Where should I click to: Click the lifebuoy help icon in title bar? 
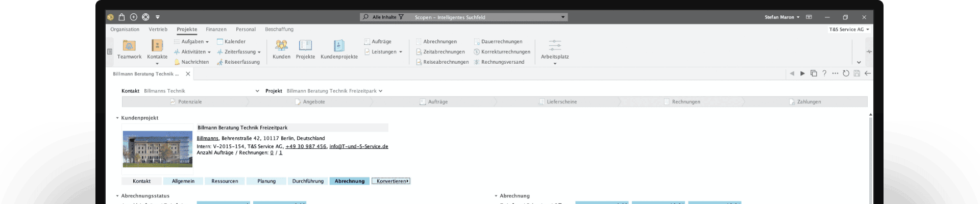[x=145, y=17]
